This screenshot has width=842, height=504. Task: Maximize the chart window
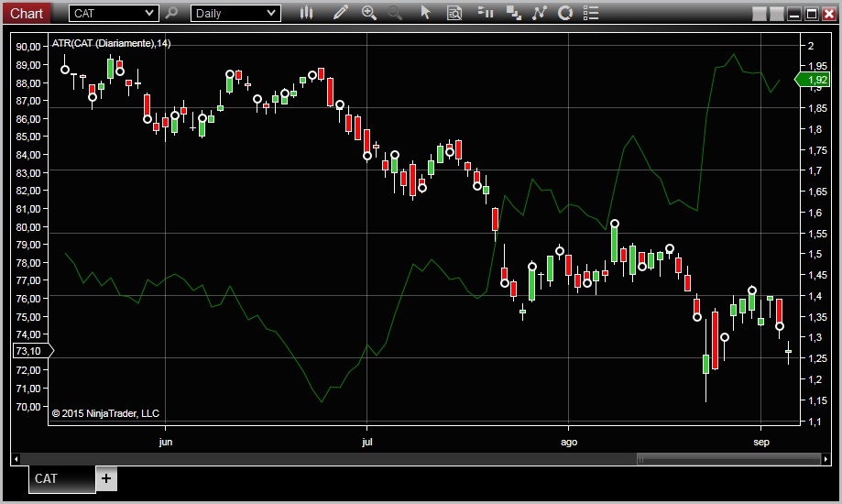pyautogui.click(x=812, y=14)
